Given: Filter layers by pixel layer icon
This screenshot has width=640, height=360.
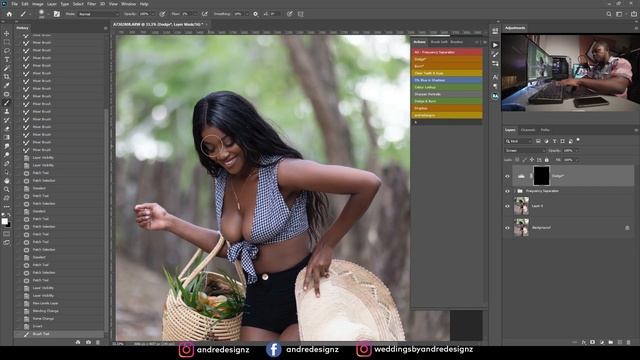Looking at the screenshot, I should pos(538,141).
